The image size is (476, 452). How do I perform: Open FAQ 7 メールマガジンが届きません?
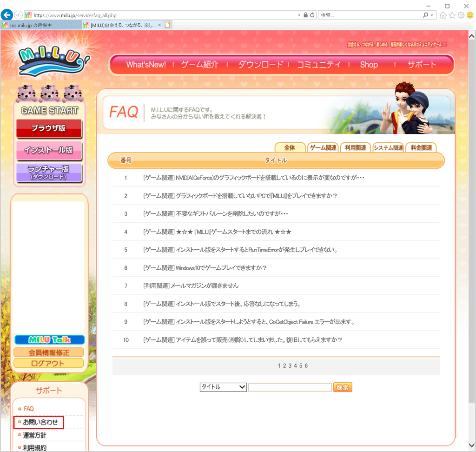191,286
